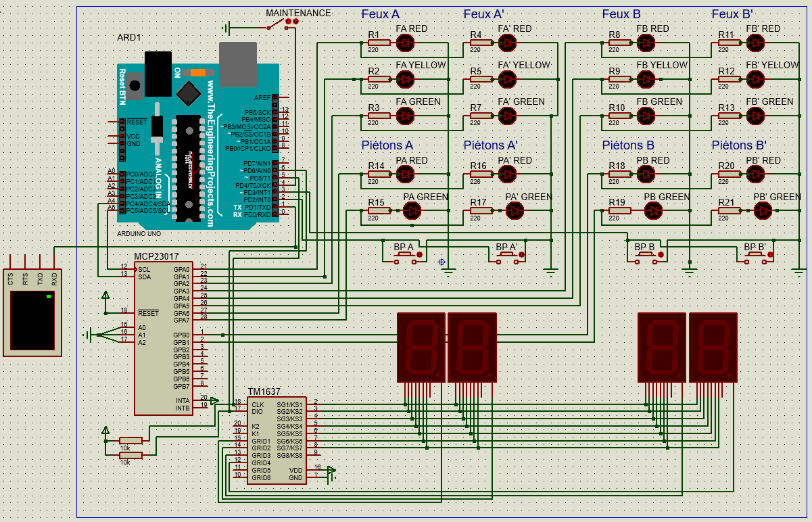Click the rightmost seven-segment display digit

[x=713, y=347]
